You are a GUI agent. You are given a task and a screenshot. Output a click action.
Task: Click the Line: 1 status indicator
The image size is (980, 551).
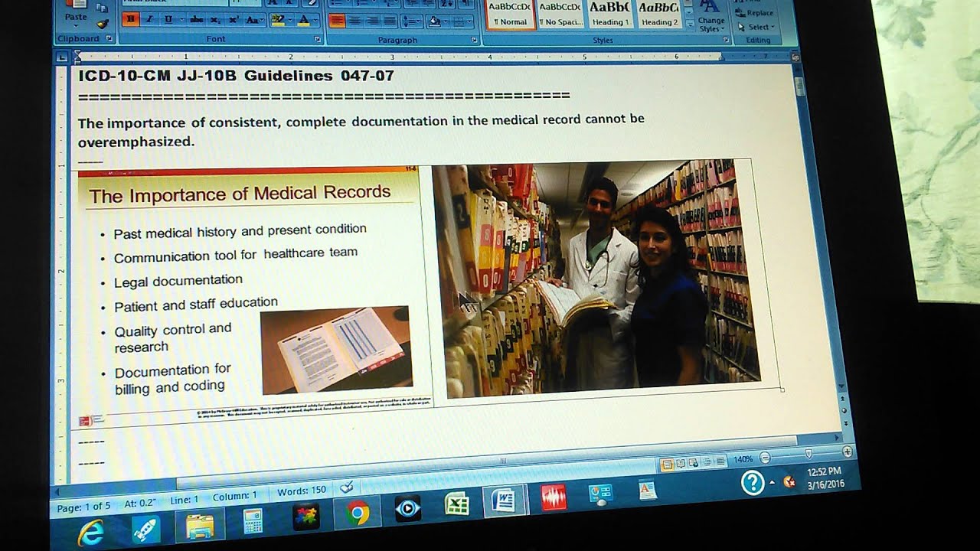(184, 500)
